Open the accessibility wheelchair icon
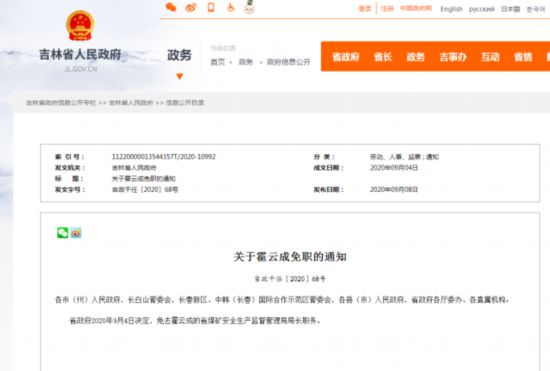550x371 pixels. point(230,7)
